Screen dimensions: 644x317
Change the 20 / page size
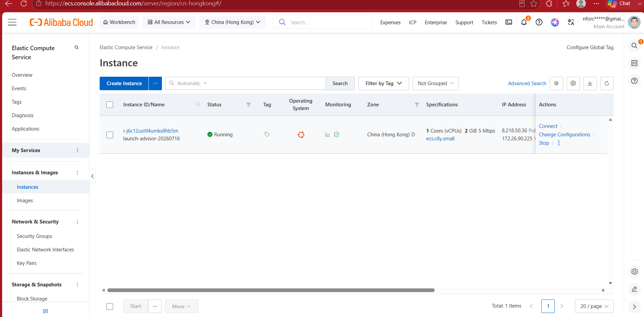coord(594,306)
